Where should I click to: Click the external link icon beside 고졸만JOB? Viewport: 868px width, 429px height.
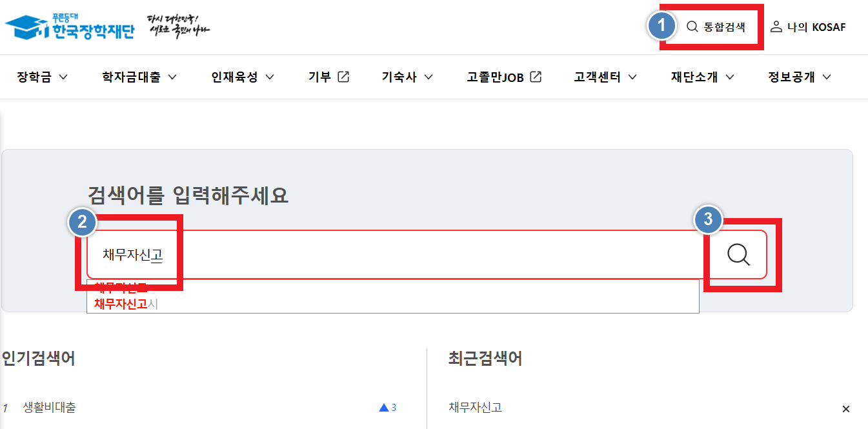(x=536, y=75)
